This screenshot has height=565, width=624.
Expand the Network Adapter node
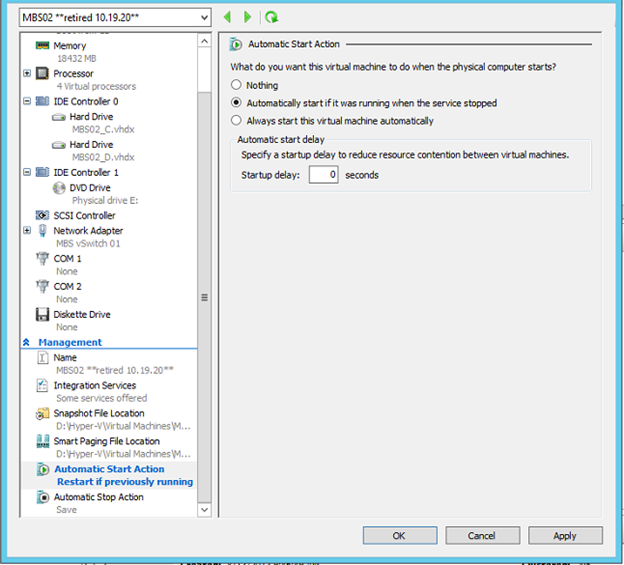(x=27, y=231)
